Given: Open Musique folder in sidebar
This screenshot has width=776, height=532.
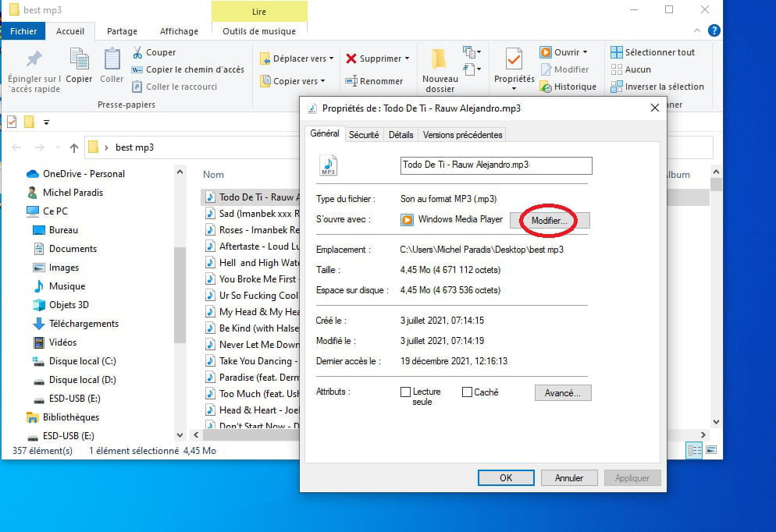Looking at the screenshot, I should coord(59,286).
